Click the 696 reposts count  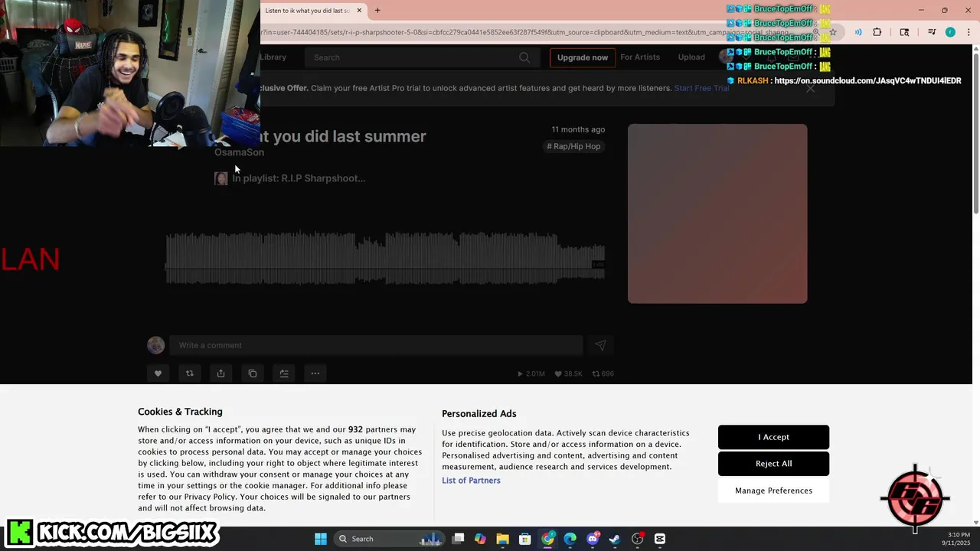click(603, 373)
